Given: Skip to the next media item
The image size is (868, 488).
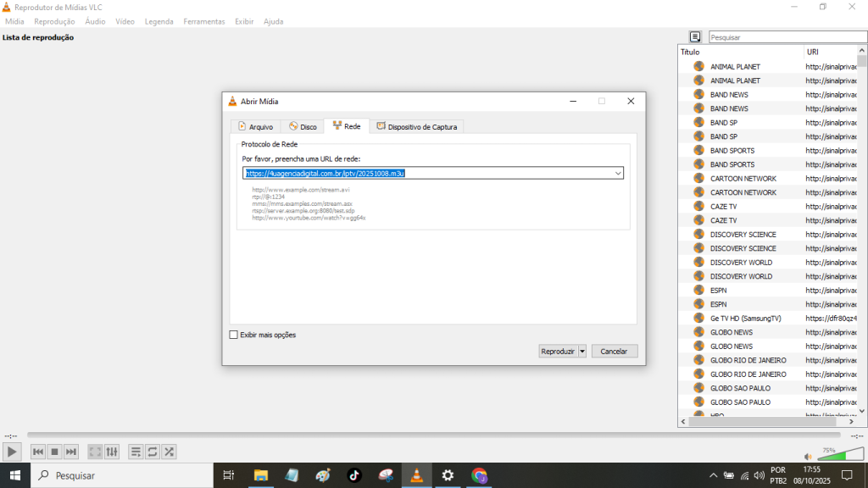Looking at the screenshot, I should pos(71,452).
